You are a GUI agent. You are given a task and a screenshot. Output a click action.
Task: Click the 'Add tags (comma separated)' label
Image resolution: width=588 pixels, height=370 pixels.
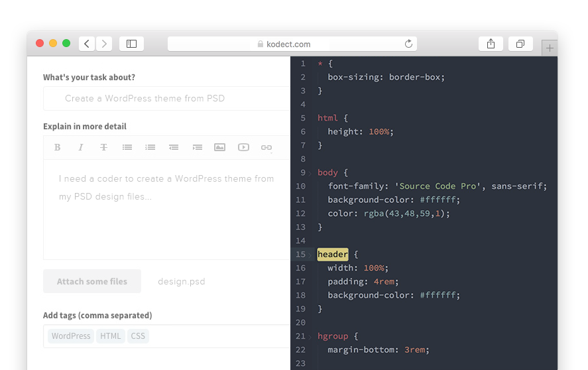[97, 315]
